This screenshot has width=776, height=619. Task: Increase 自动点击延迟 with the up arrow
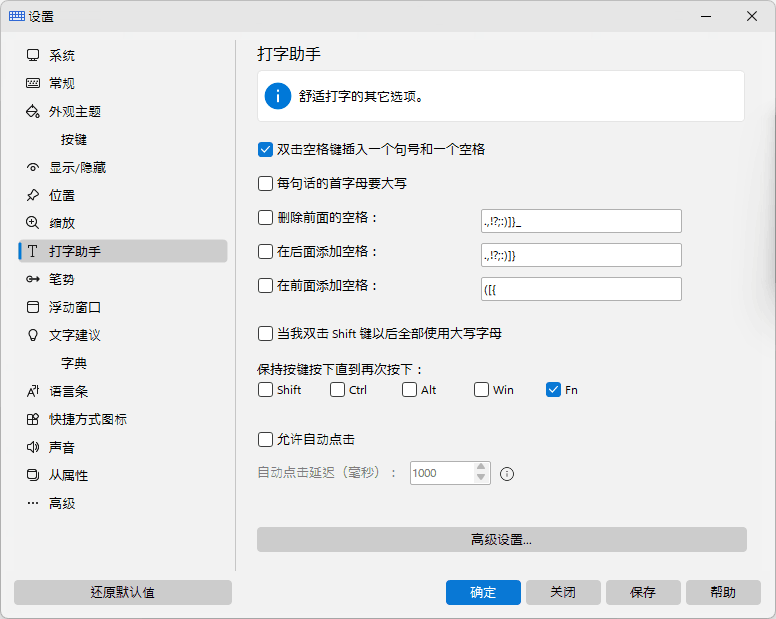pos(481,467)
